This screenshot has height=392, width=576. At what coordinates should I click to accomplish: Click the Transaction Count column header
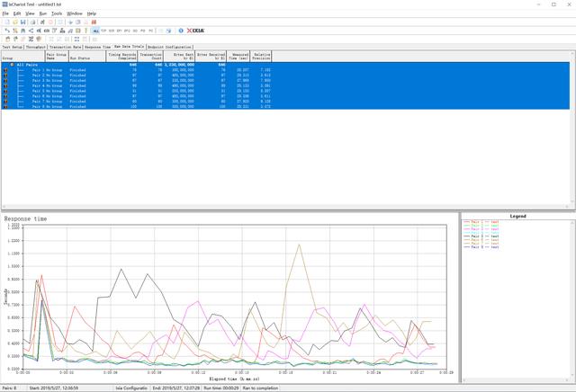[x=150, y=56]
